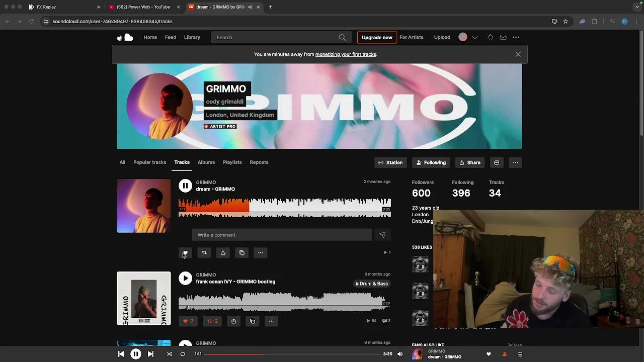The height and width of the screenshot is (362, 644).
Task: Skip to next track in player bar
Action: point(150,354)
